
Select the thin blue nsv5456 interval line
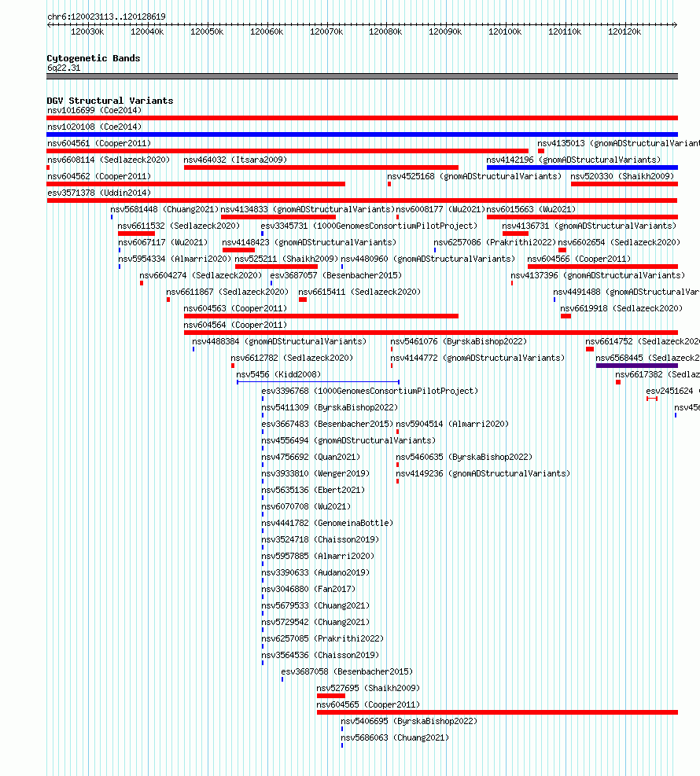click(318, 381)
